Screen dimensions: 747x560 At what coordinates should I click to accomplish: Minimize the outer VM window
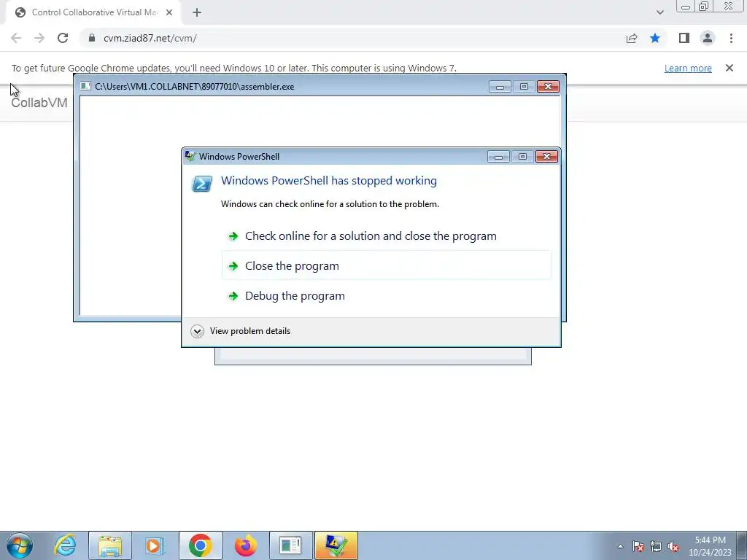(x=686, y=7)
